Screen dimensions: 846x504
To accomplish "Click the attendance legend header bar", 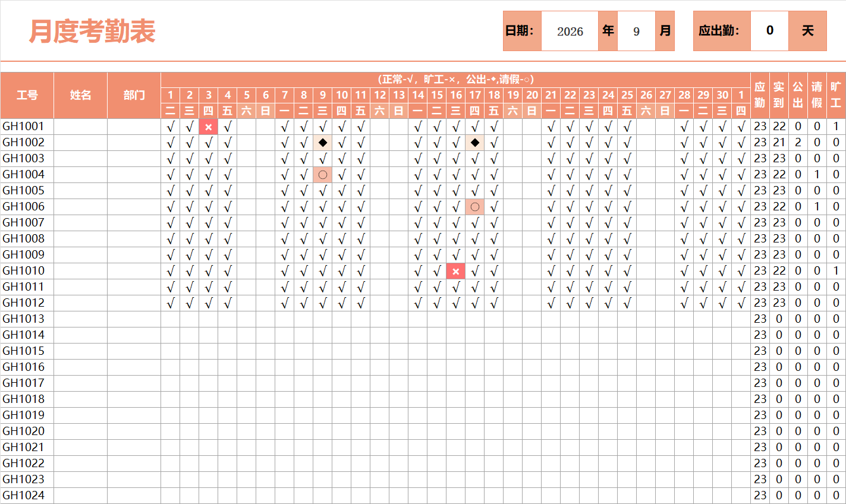I will point(455,79).
